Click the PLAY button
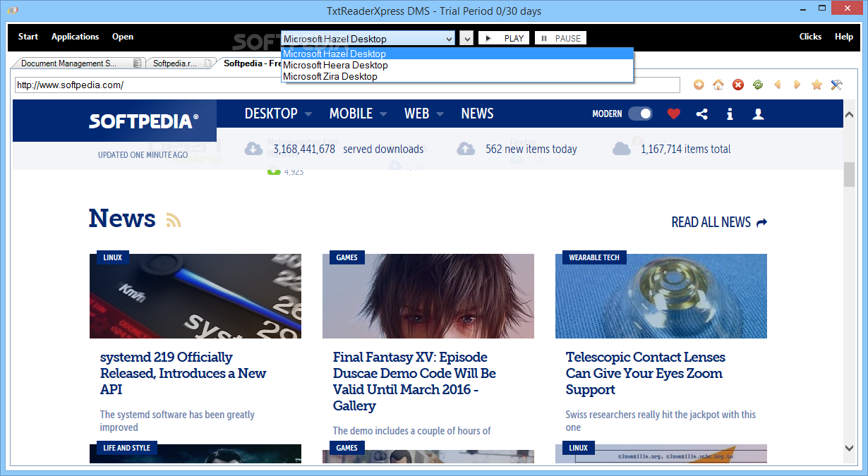Screen dimensions: 868x476 pos(504,39)
